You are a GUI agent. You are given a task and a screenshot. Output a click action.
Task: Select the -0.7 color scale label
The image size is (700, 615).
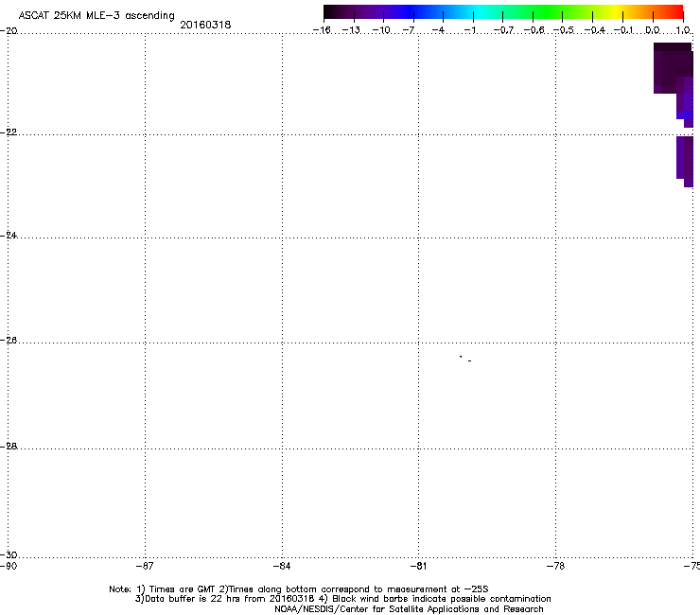pyautogui.click(x=503, y=30)
